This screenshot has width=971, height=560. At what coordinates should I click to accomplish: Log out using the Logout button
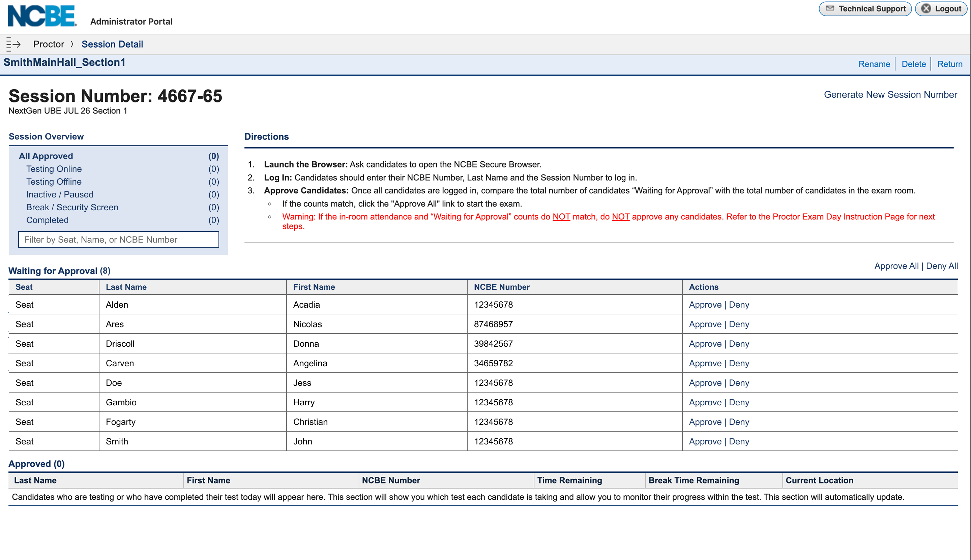(941, 9)
